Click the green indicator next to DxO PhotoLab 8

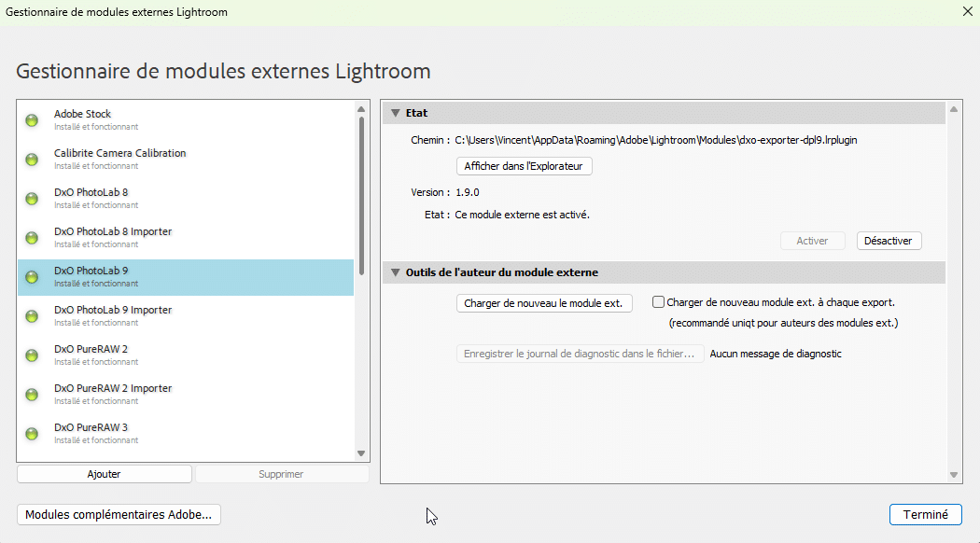coord(32,199)
